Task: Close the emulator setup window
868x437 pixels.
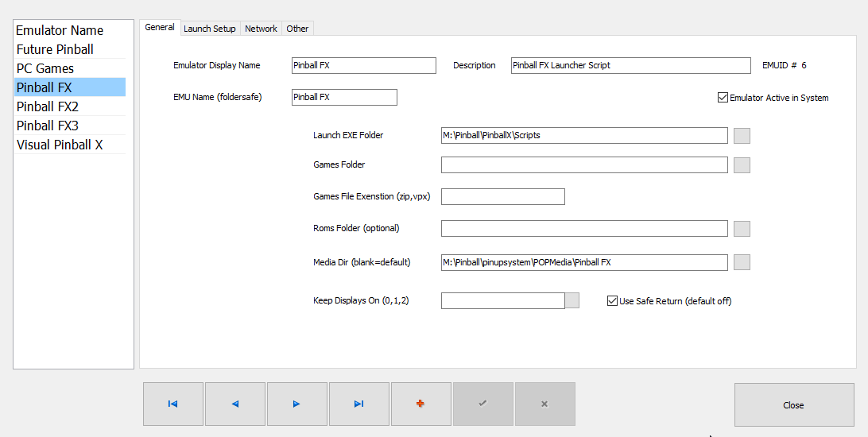Action: [794, 405]
